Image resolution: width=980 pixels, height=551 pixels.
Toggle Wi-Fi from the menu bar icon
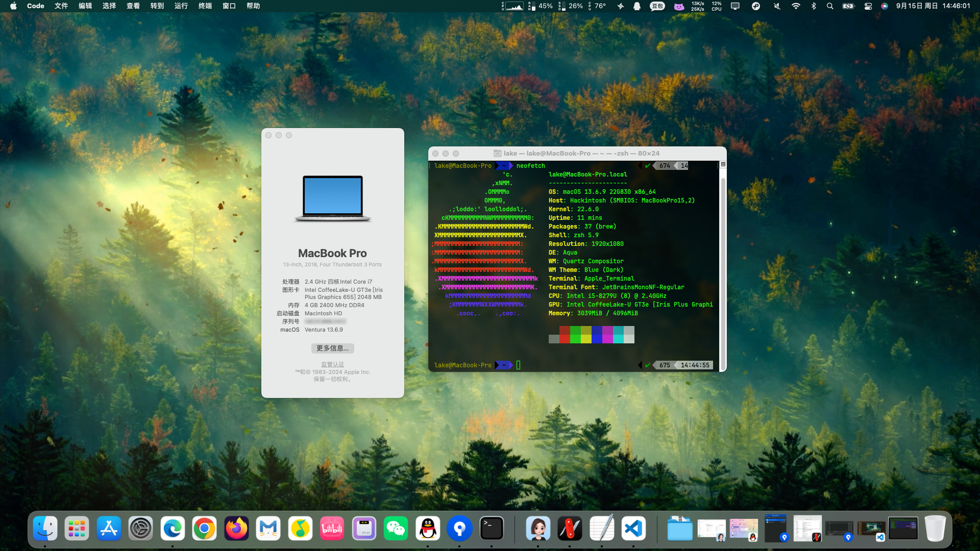tap(796, 6)
